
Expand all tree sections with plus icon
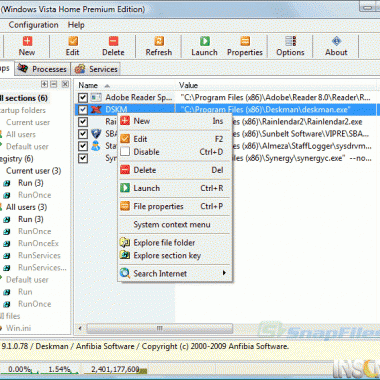point(44,84)
